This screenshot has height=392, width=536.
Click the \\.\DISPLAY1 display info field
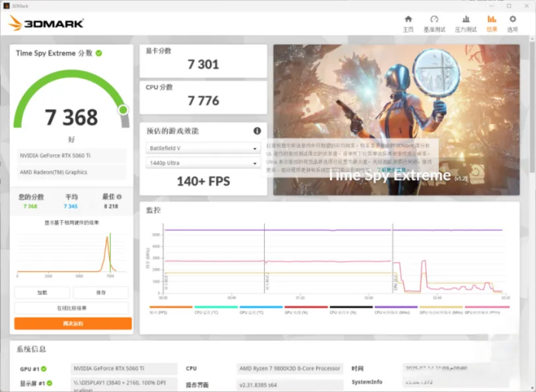[124, 384]
